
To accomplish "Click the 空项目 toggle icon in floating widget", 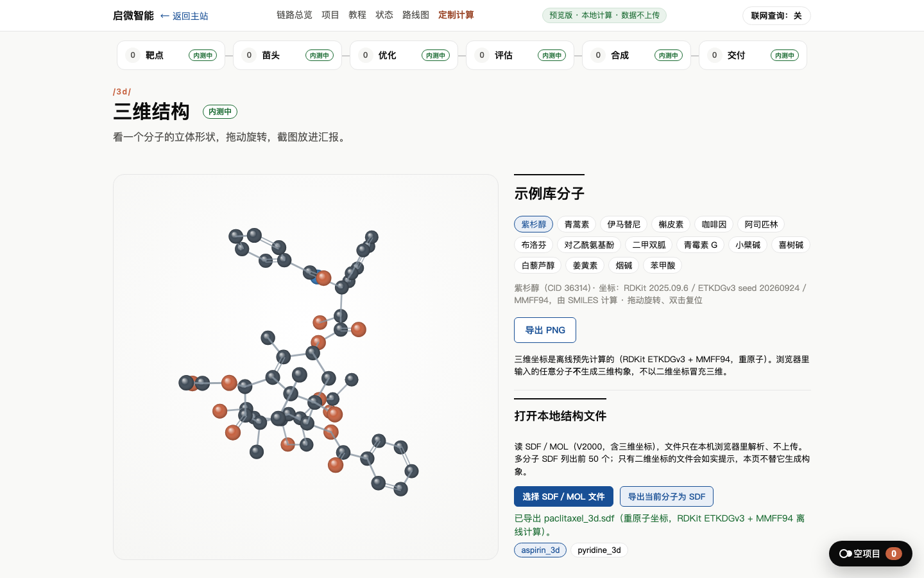I will click(x=845, y=554).
